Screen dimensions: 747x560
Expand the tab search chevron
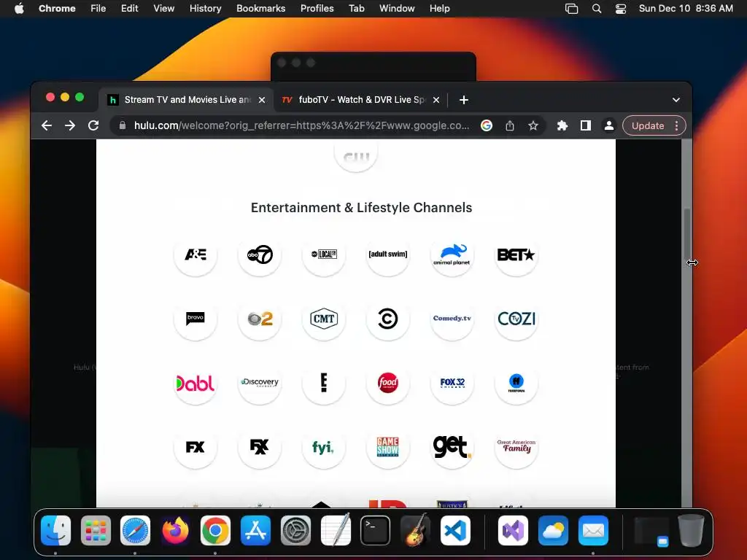676,100
